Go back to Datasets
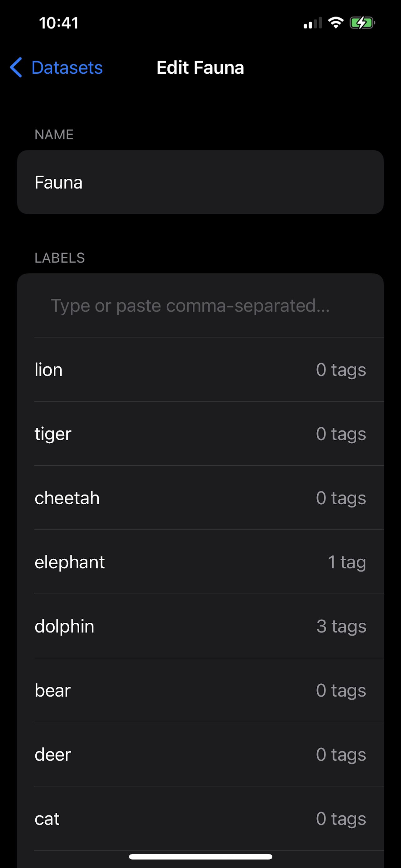 pos(56,67)
